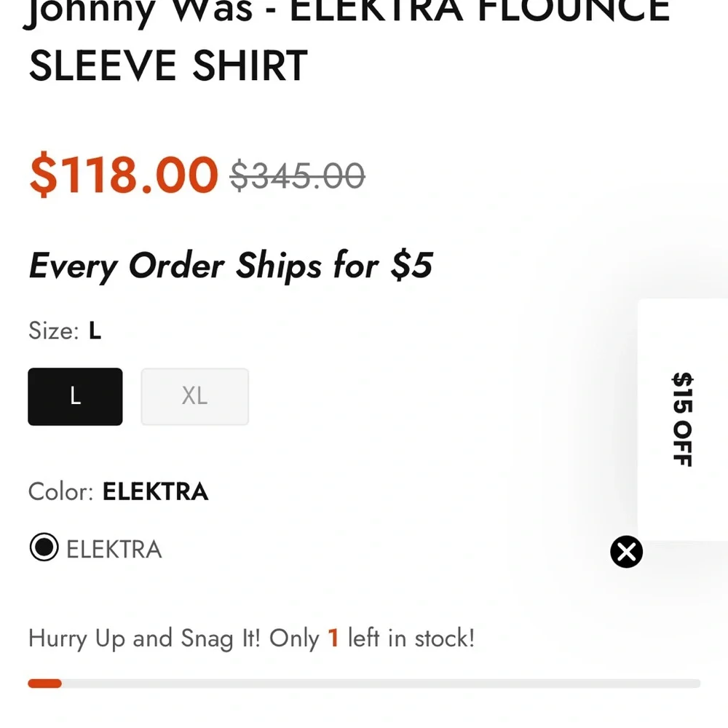The height and width of the screenshot is (728, 728).
Task: Click the Color: label
Action: pos(61,491)
